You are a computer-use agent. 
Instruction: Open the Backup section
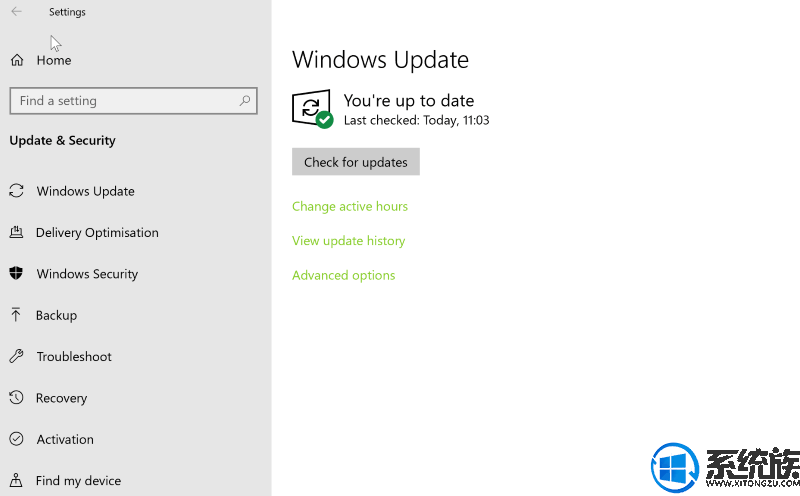coord(56,315)
